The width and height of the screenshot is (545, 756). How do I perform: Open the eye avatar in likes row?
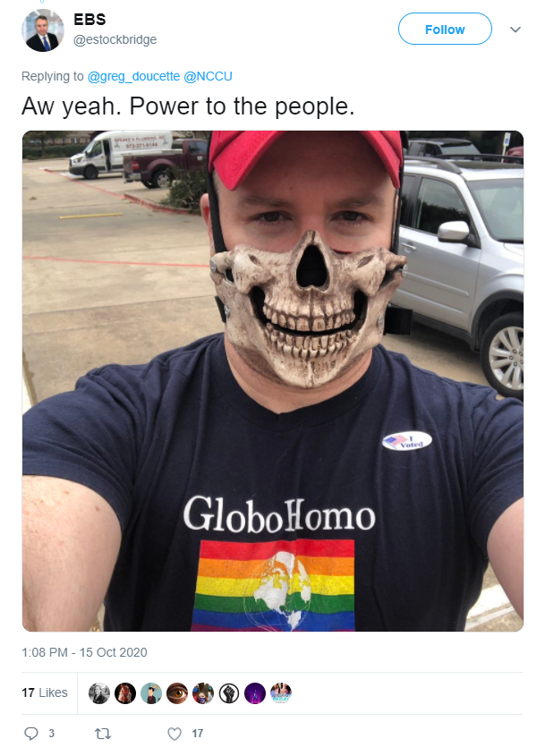(177, 693)
